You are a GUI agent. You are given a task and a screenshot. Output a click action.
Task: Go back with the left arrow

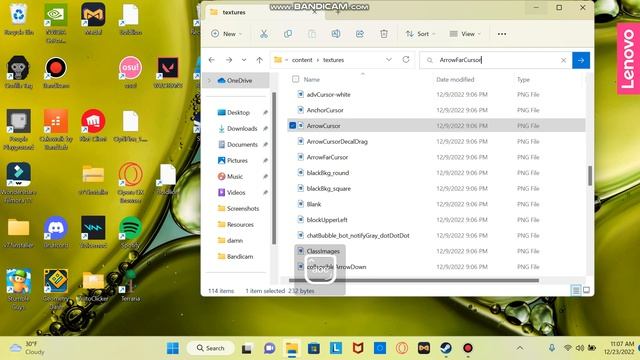211,60
